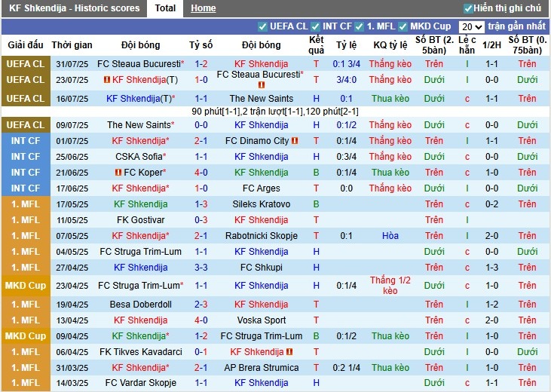Click the 3-3 score against FC Shkupi
The width and height of the screenshot is (551, 392).
[x=201, y=268]
